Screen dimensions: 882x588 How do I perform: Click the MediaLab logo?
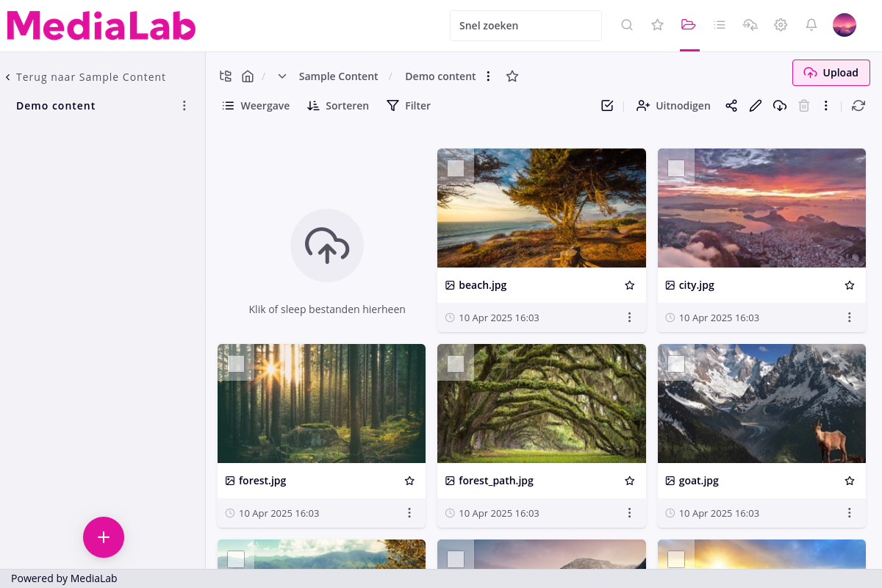(101, 25)
